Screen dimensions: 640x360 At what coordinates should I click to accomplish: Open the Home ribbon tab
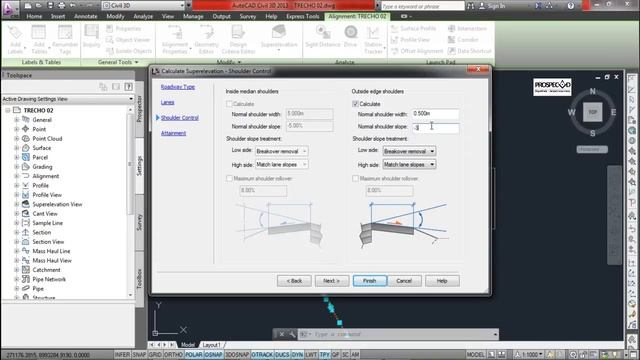(x=34, y=16)
